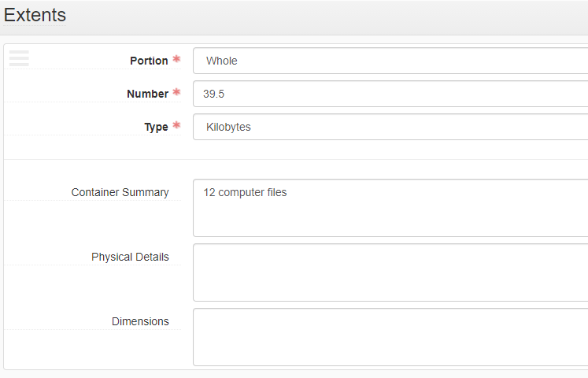The width and height of the screenshot is (588, 378).
Task: Click the Portion field label
Action: [149, 61]
